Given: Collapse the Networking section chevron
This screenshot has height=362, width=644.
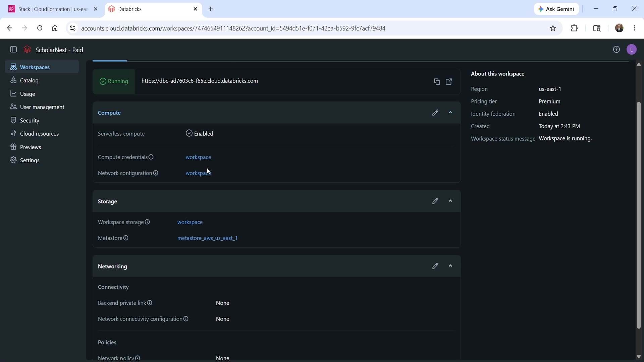Looking at the screenshot, I should (451, 266).
